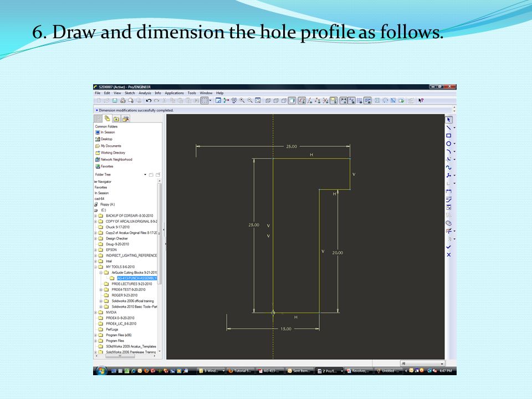Toggle sketcher grid display icon
The image size is (532, 399).
(360, 100)
